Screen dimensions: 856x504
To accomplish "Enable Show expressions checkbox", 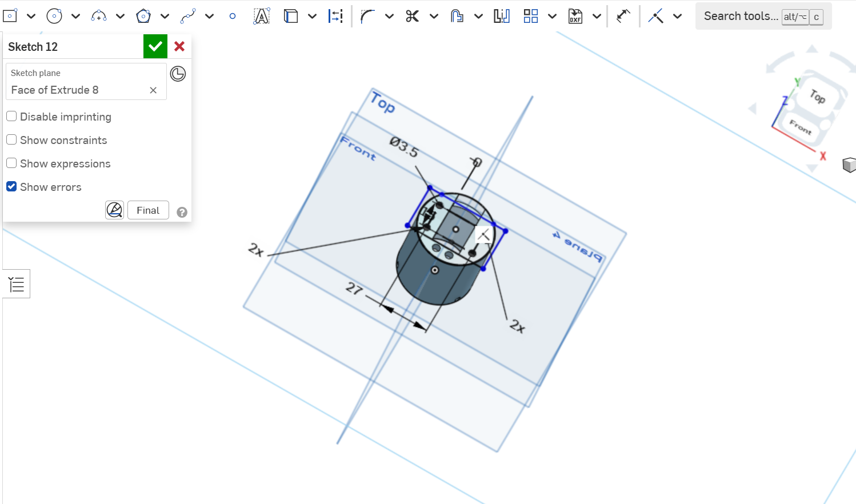I will 11,163.
